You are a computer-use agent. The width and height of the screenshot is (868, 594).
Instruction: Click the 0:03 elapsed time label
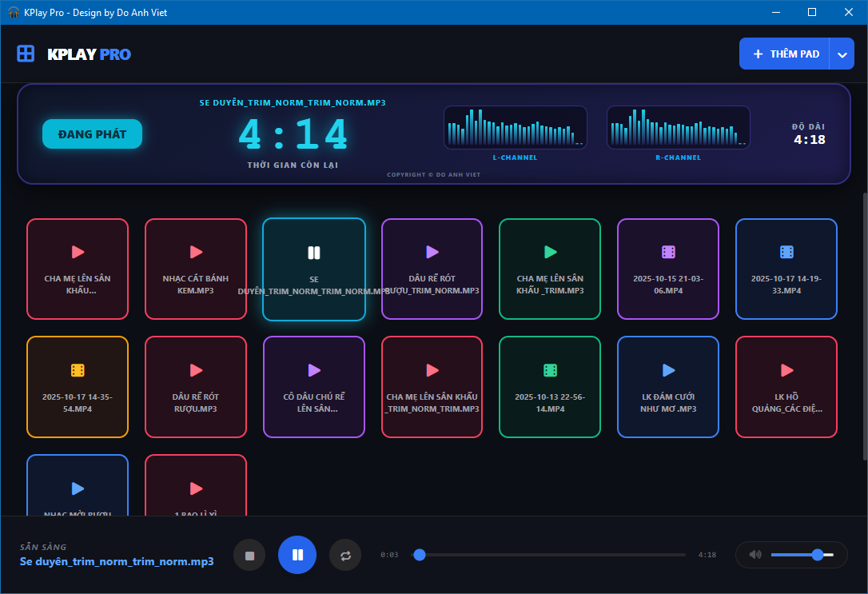pyautogui.click(x=389, y=555)
